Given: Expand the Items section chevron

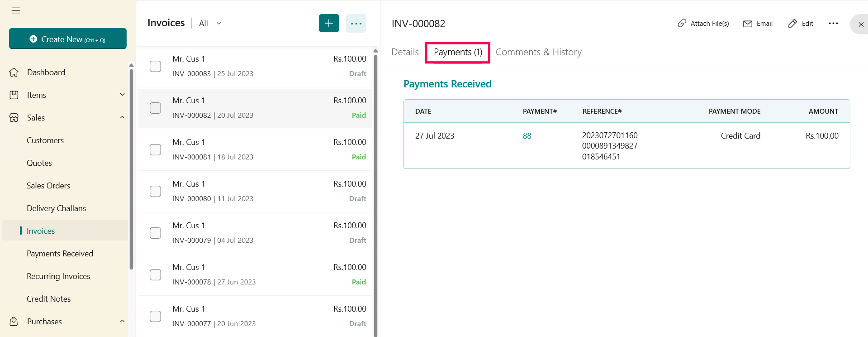Looking at the screenshot, I should 122,95.
